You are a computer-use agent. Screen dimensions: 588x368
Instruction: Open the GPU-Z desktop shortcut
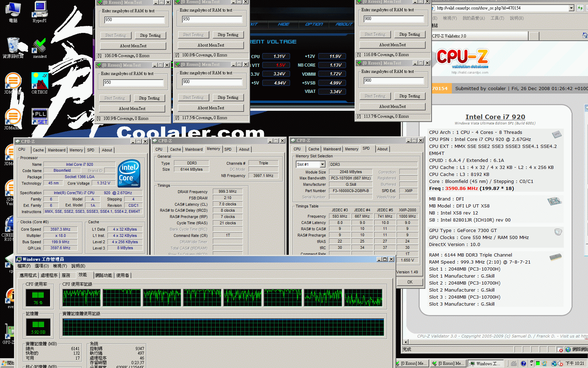pos(8,334)
